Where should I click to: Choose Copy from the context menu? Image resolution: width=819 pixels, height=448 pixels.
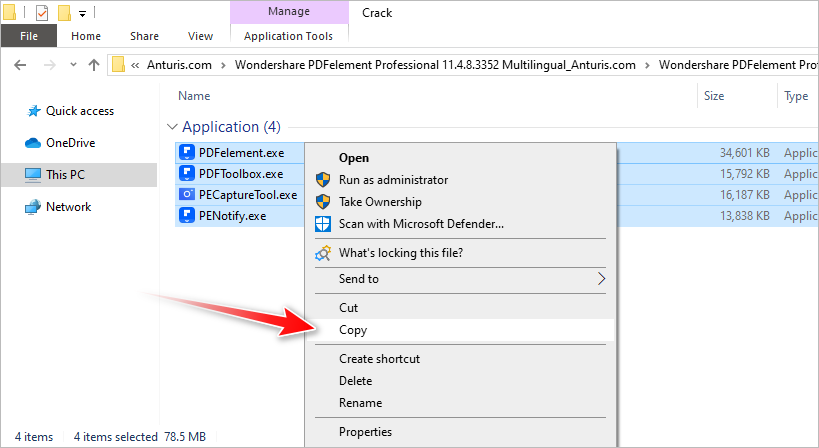click(353, 330)
